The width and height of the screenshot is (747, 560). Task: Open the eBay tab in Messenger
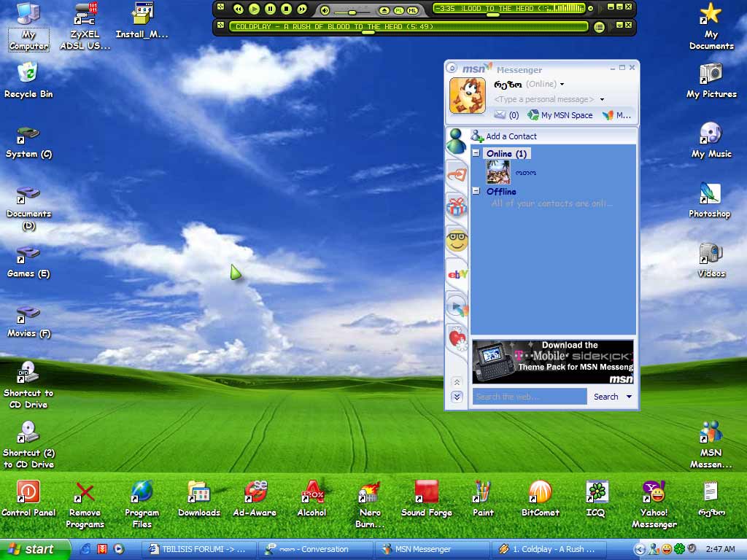click(457, 274)
